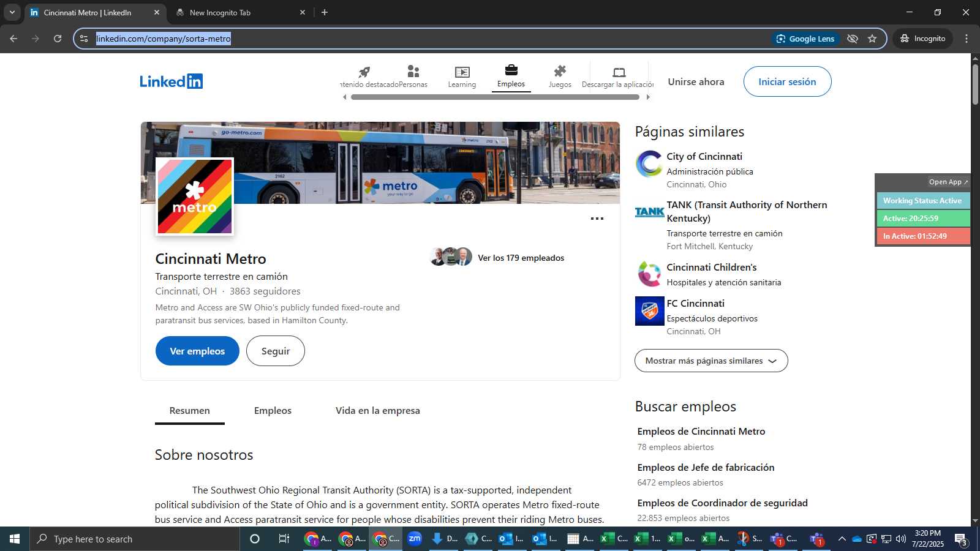Click the Cincinnati Metro rainbow logo
This screenshot has width=980, height=551.
pyautogui.click(x=195, y=197)
